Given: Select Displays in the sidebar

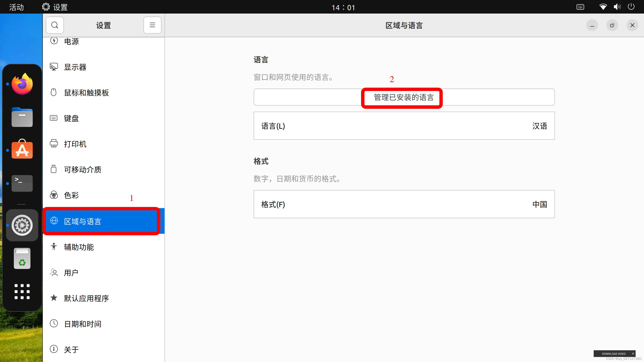Looking at the screenshot, I should pyautogui.click(x=75, y=67).
